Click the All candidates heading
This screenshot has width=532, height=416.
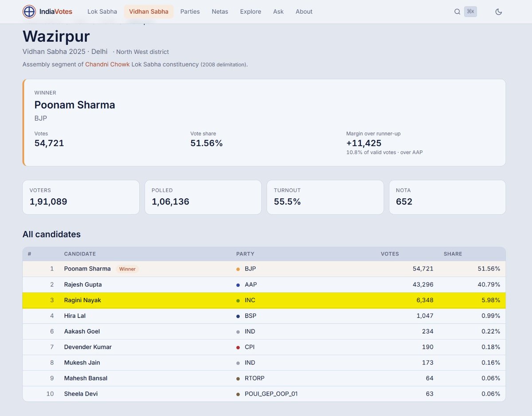tap(51, 234)
